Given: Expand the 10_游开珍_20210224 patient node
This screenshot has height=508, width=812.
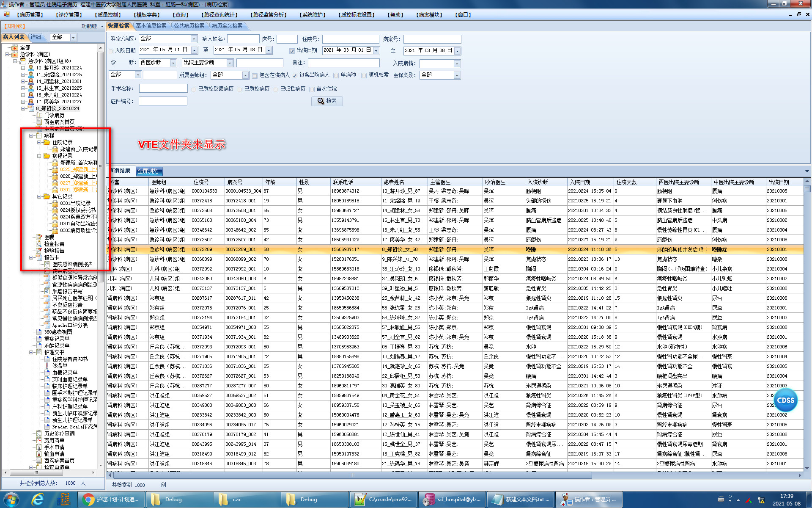Looking at the screenshot, I should pyautogui.click(x=23, y=68).
